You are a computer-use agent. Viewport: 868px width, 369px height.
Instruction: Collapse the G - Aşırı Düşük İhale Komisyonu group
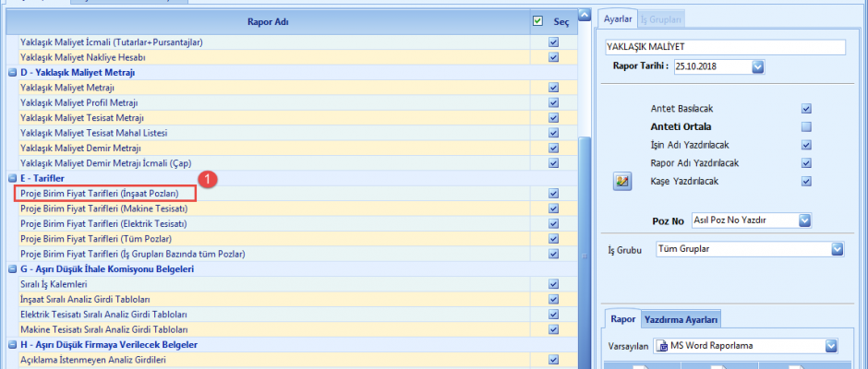coord(12,268)
